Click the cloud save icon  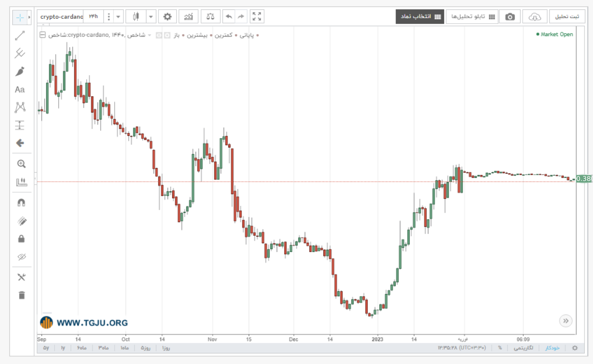[x=534, y=17]
